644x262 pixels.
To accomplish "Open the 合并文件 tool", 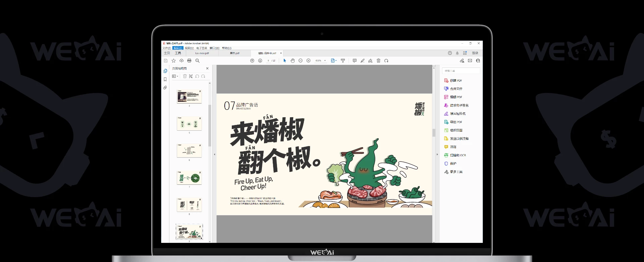I will 453,89.
